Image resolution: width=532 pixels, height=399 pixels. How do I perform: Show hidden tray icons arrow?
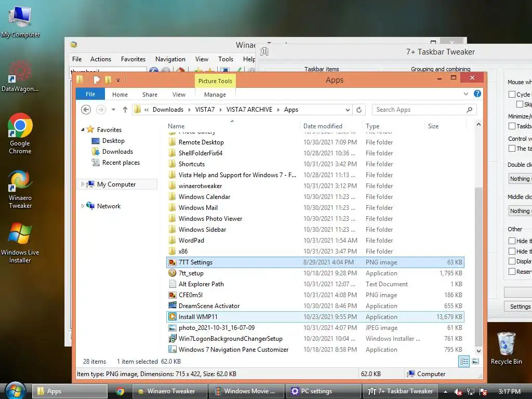(x=445, y=392)
